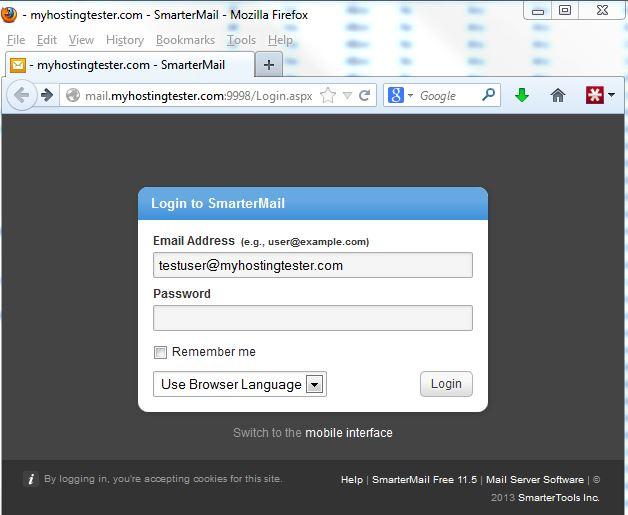Image resolution: width=628 pixels, height=515 pixels.
Task: Click the SmarterMail tab envelope favicon
Action: click(x=18, y=64)
